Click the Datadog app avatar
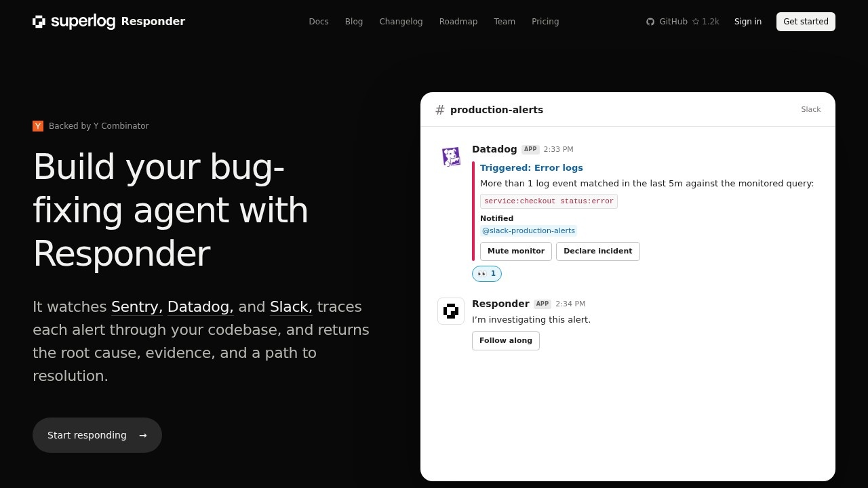868x488 pixels. 451,157
